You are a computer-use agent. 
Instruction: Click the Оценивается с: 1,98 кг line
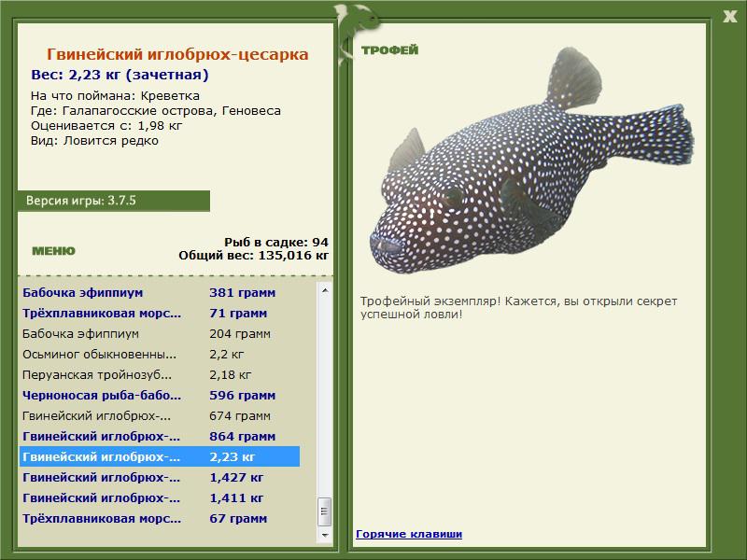[106, 126]
